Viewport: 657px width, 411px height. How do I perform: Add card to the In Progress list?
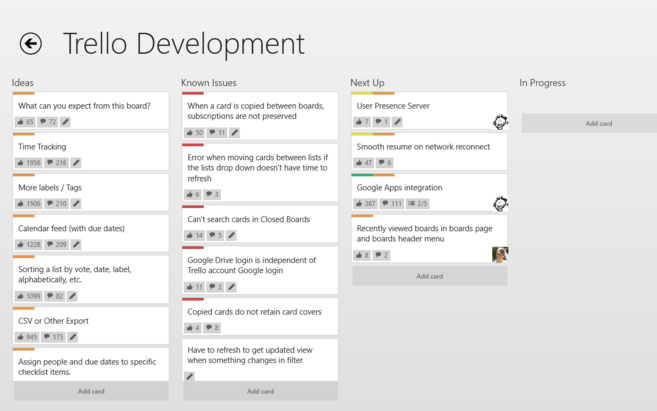[x=590, y=123]
